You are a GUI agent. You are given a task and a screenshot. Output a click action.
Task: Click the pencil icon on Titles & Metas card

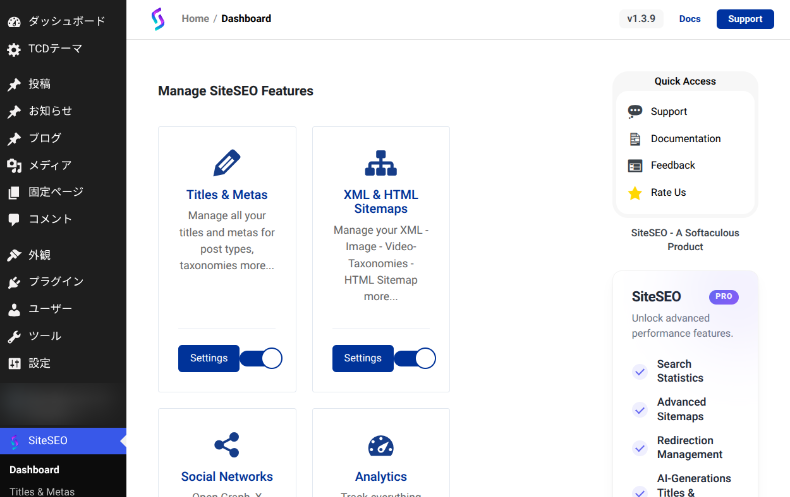point(227,163)
